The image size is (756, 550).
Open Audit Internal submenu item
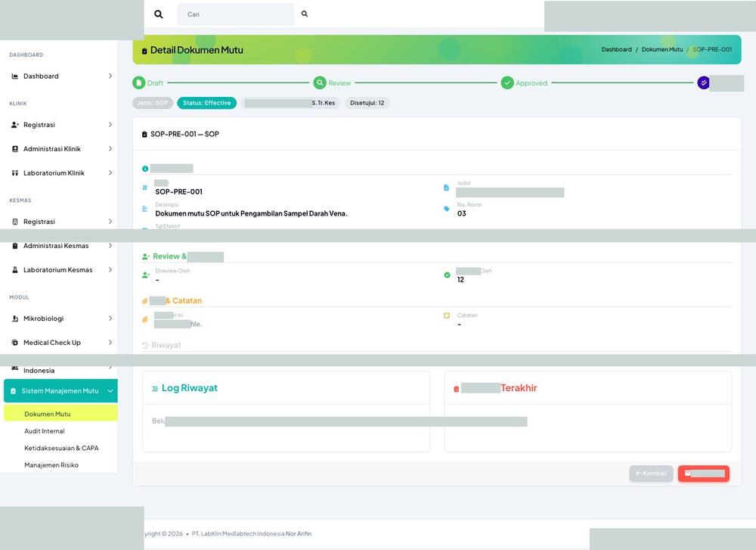[x=45, y=430]
